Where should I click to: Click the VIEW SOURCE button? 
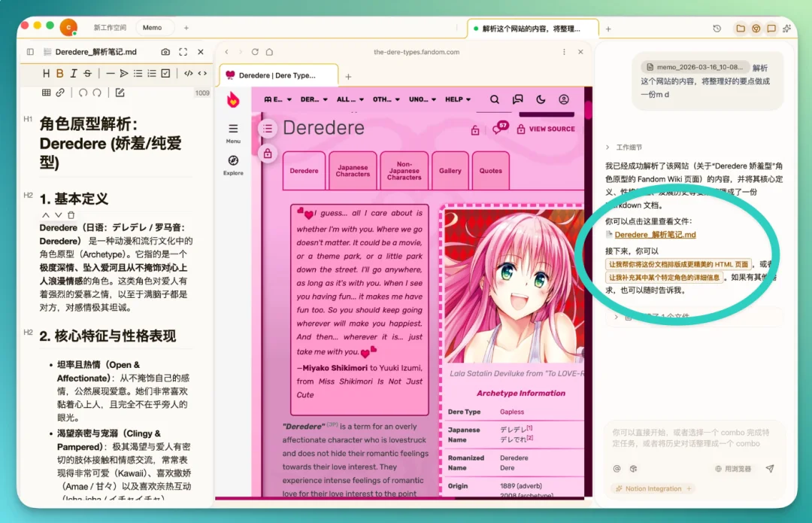tap(552, 129)
